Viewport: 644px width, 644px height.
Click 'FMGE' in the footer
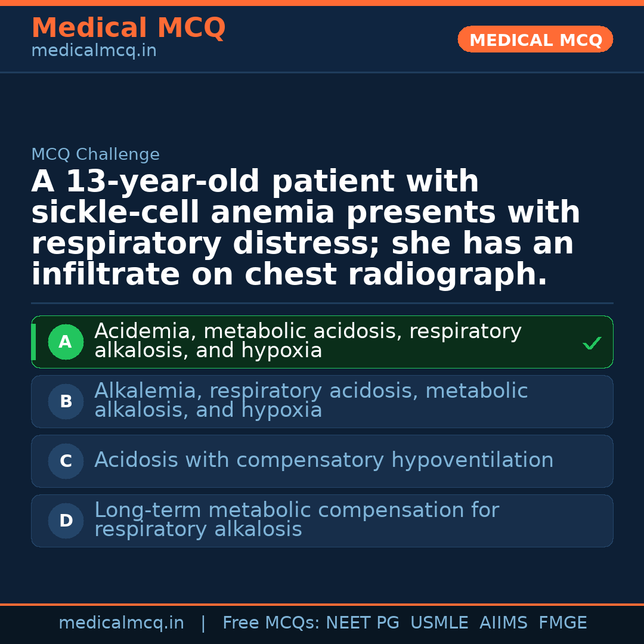(562, 623)
